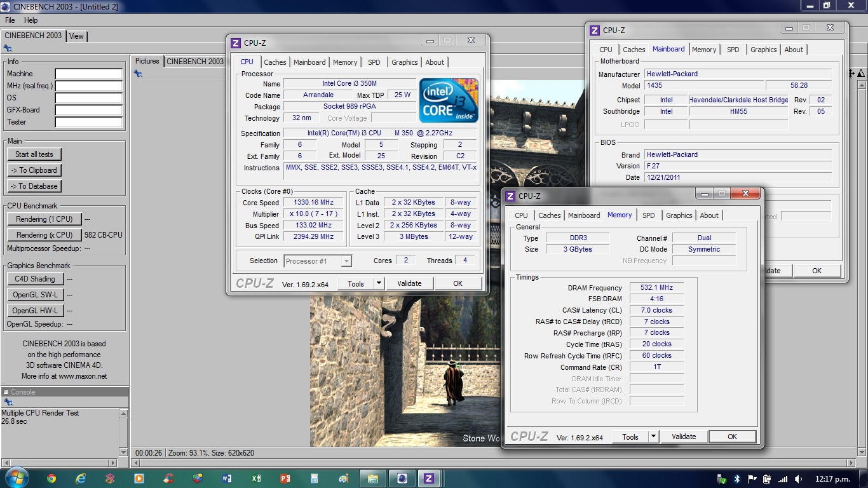Click the Intel Core i3 350M name value
This screenshot has height=488, width=868.
(x=349, y=84)
